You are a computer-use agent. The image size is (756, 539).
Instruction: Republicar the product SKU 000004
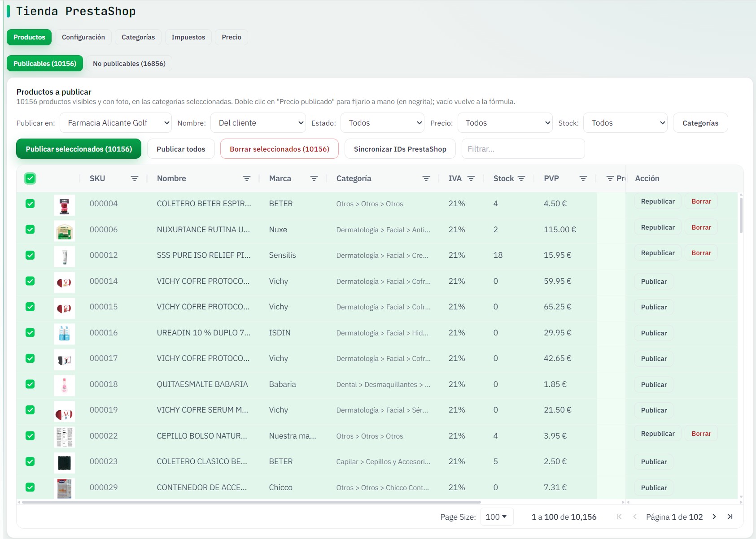(x=658, y=201)
